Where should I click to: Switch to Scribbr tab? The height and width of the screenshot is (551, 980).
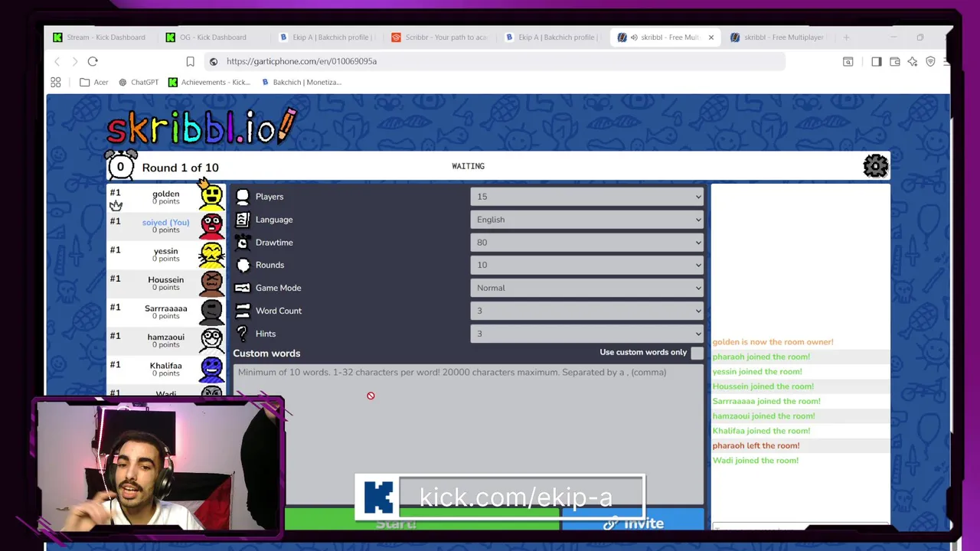pyautogui.click(x=439, y=37)
